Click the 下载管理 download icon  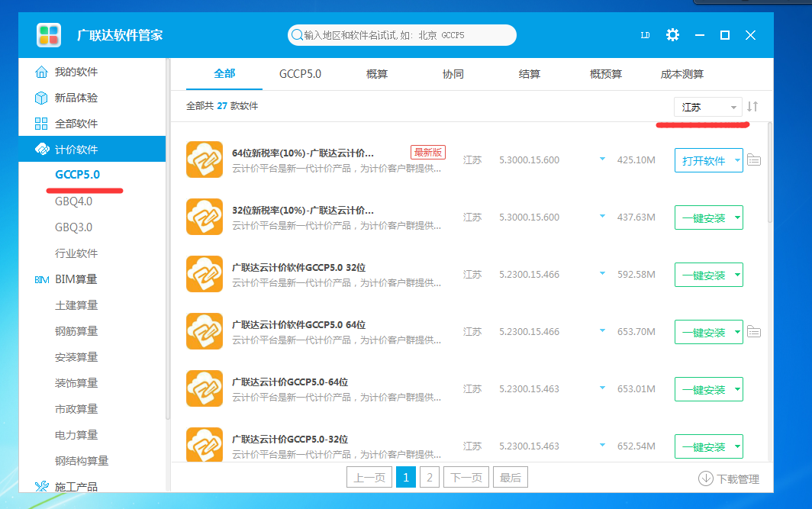(x=705, y=478)
